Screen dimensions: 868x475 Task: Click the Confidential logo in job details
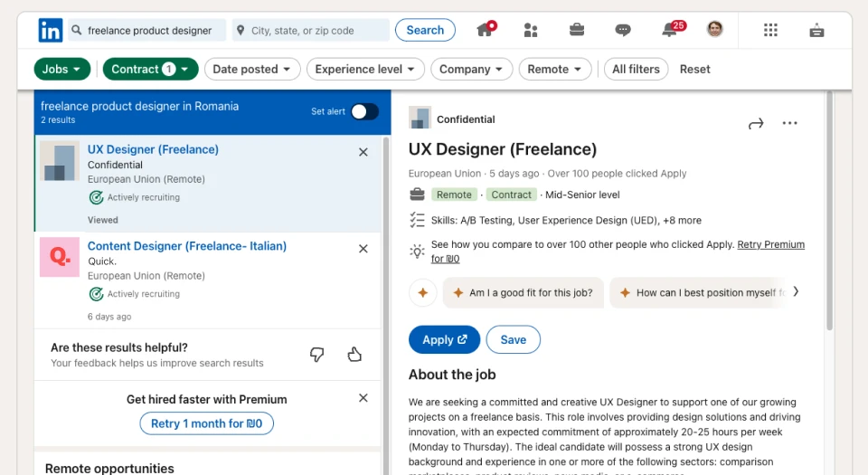pyautogui.click(x=420, y=118)
